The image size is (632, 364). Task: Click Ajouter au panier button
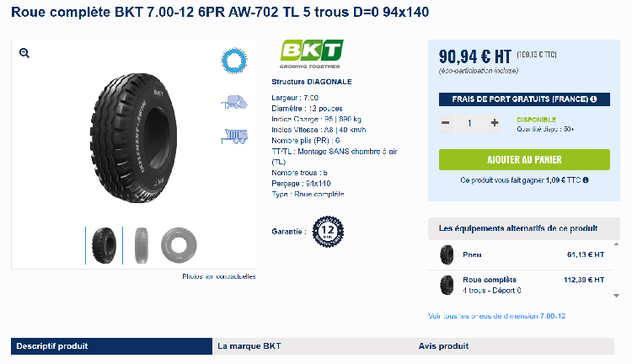click(524, 159)
